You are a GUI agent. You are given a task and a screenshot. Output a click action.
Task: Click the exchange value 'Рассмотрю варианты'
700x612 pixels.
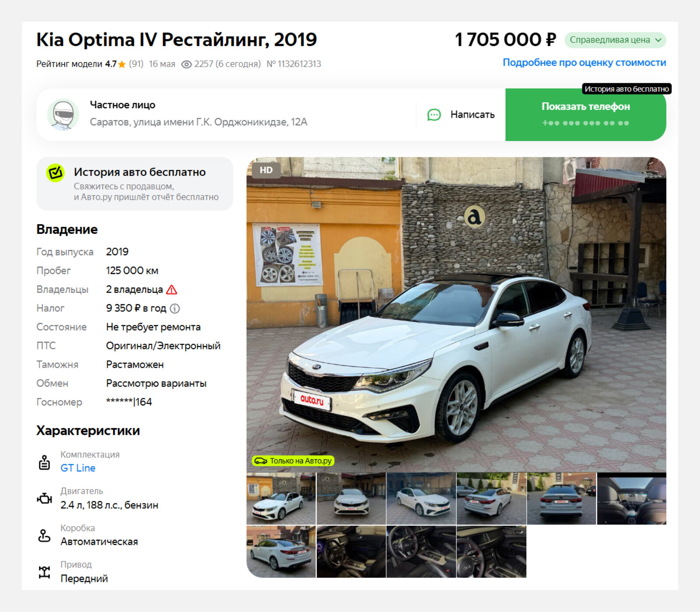pos(156,383)
